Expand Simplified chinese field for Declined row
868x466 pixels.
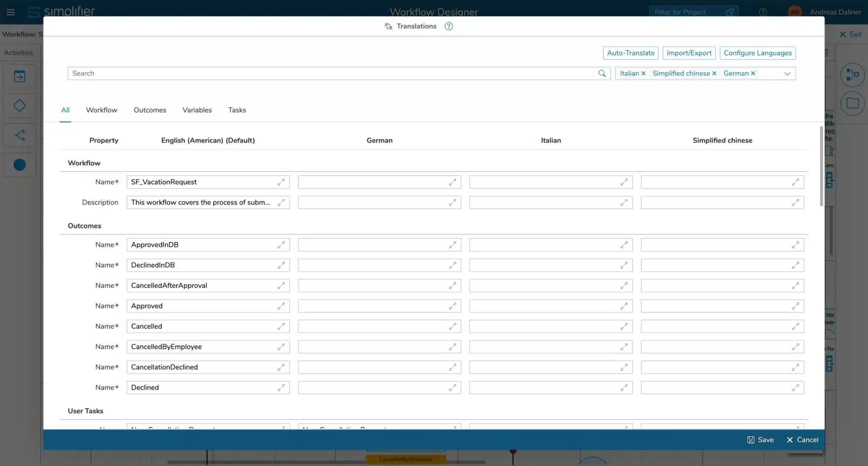click(796, 388)
